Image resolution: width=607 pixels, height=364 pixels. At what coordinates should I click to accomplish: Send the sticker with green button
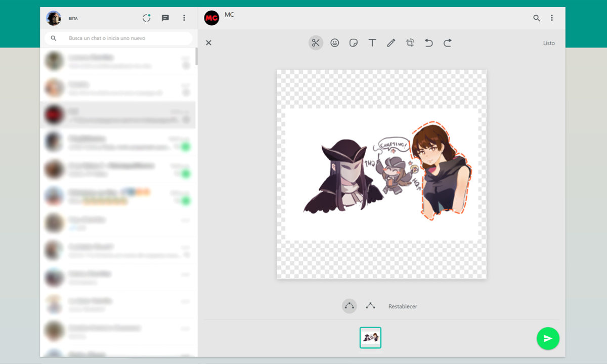click(x=547, y=338)
